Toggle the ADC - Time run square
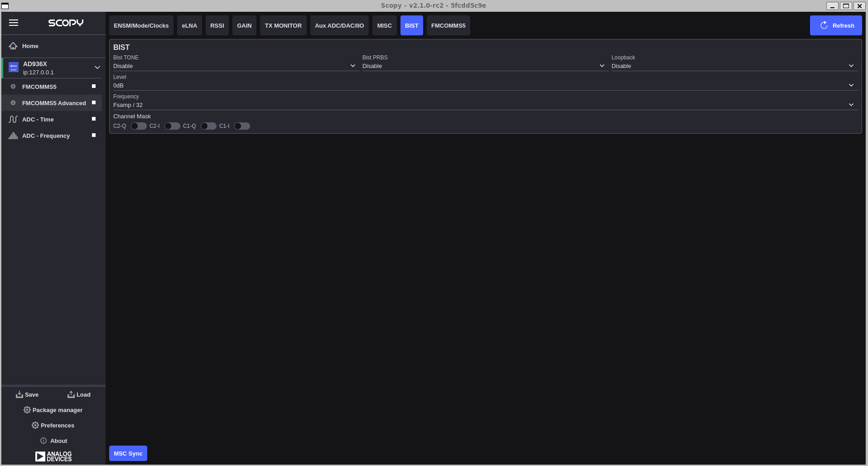This screenshot has height=466, width=868. click(x=94, y=119)
